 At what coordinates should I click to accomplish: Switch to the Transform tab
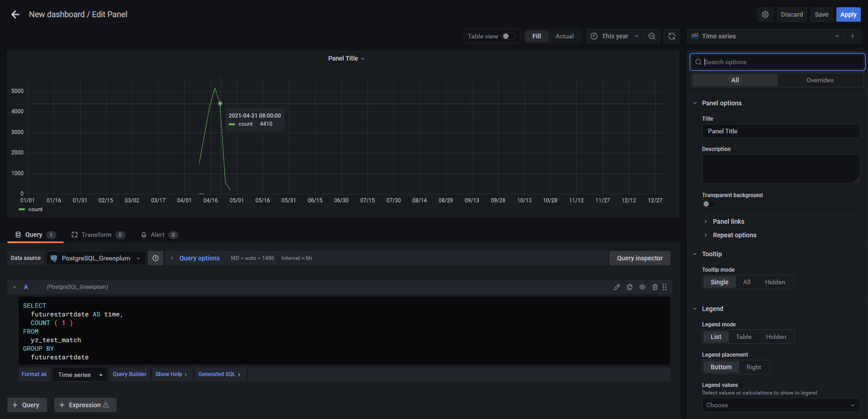[x=98, y=235]
